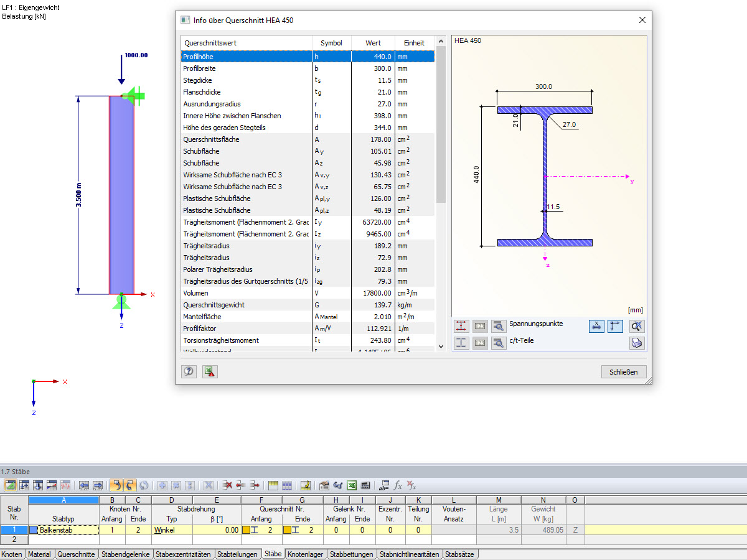The height and width of the screenshot is (560, 747).
Task: Click the second table toolbar icon
Action: click(24, 485)
